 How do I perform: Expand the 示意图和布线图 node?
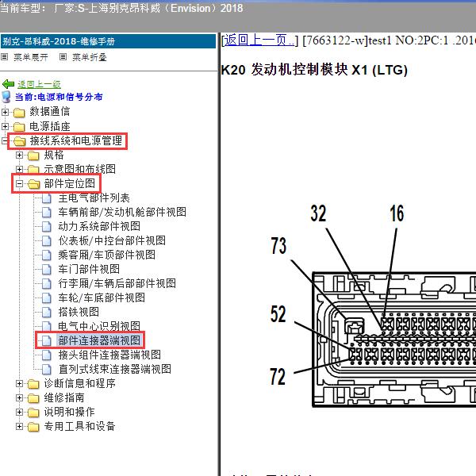coord(19,169)
